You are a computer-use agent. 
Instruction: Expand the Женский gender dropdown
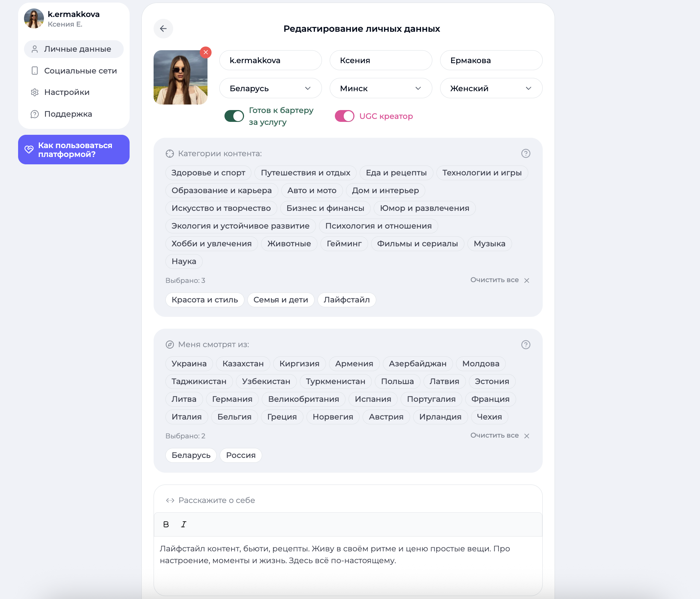(x=491, y=88)
